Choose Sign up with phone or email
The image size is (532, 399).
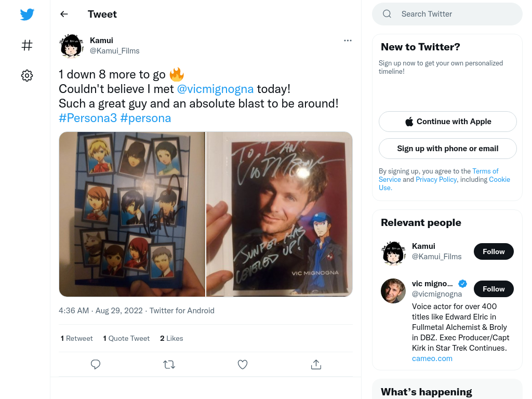click(x=447, y=149)
